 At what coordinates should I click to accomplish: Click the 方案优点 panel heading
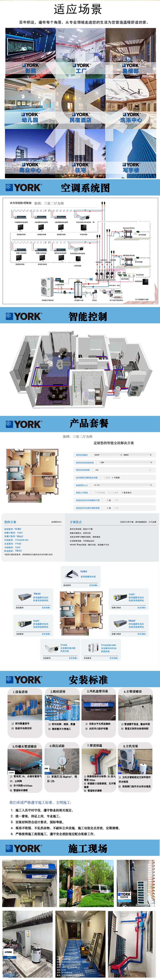coord(76,522)
